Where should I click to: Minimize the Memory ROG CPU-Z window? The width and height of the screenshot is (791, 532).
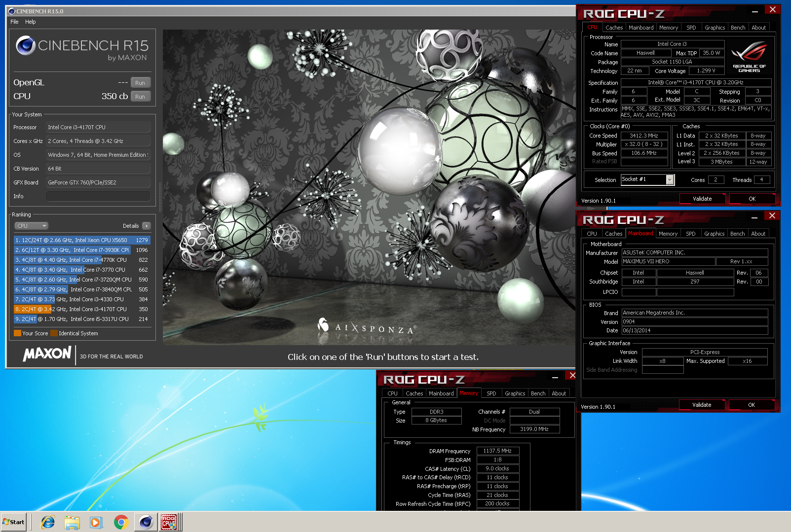pos(555,377)
